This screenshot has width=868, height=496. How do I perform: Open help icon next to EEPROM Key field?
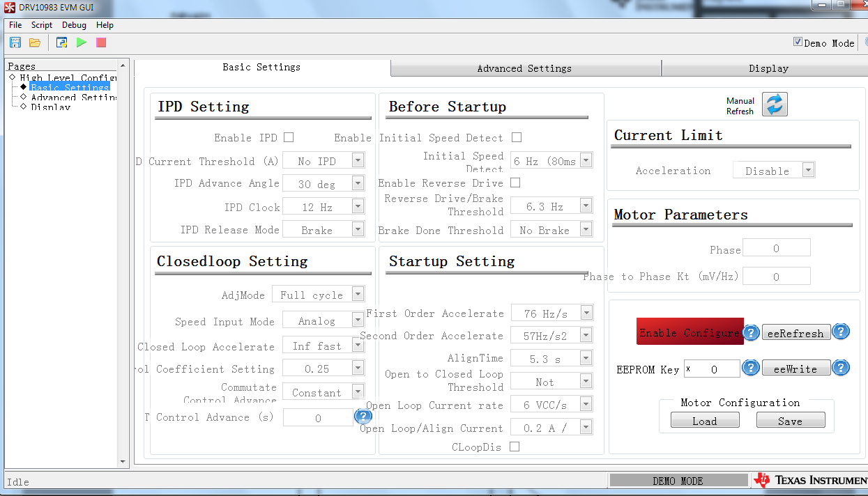click(750, 368)
